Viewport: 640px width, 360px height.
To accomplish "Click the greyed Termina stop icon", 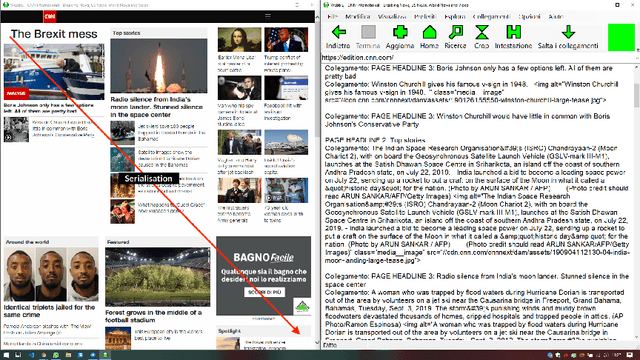I will (x=368, y=32).
